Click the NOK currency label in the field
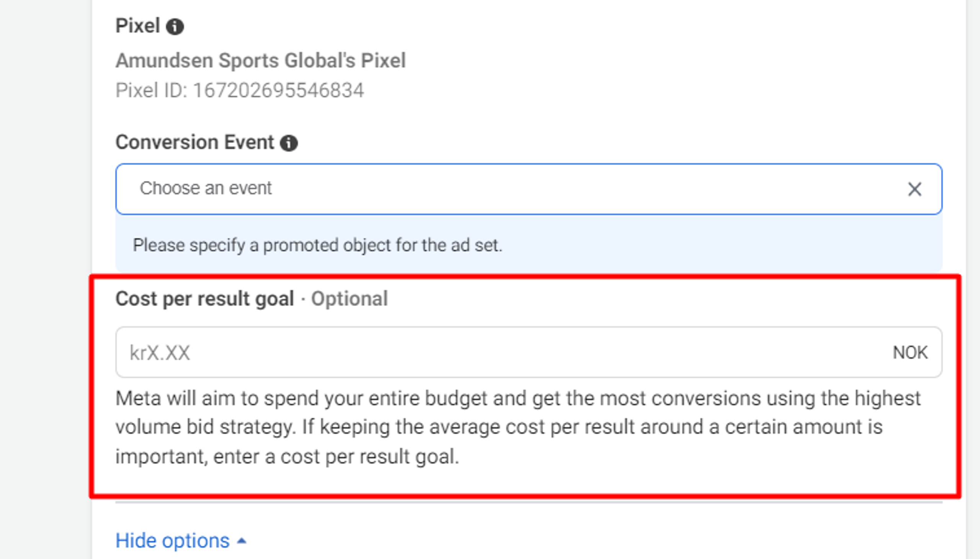Screen dimensions: 980x559 click(910, 352)
